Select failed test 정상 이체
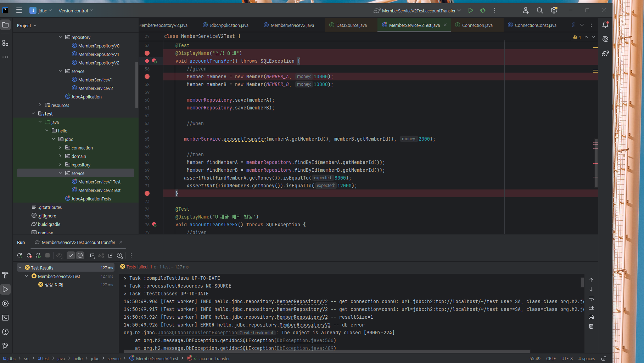This screenshot has height=363, width=644. (x=54, y=285)
